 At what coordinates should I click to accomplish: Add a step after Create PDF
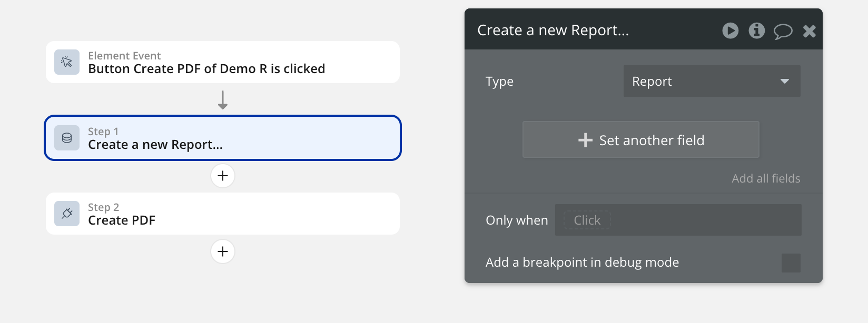[223, 251]
